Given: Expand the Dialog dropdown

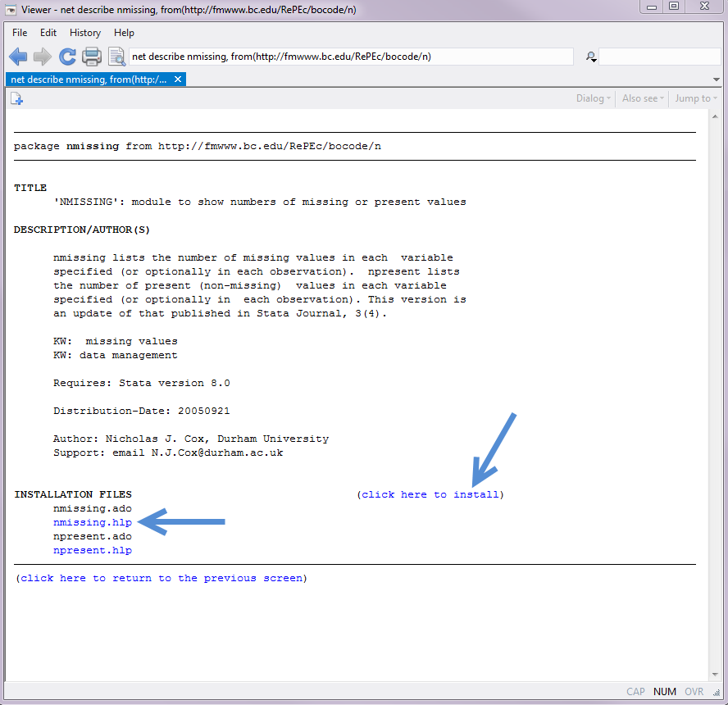Looking at the screenshot, I should click(x=594, y=98).
